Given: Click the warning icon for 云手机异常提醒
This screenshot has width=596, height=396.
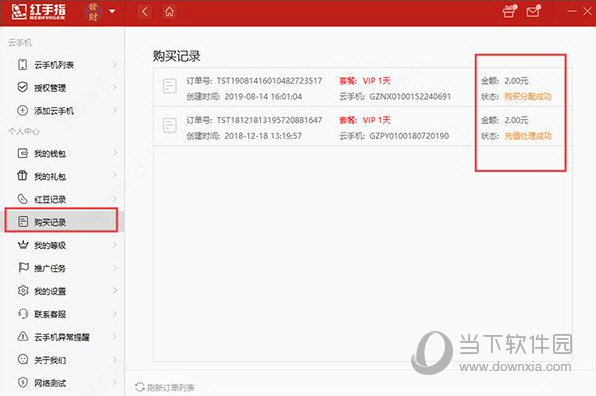Looking at the screenshot, I should click(23, 337).
